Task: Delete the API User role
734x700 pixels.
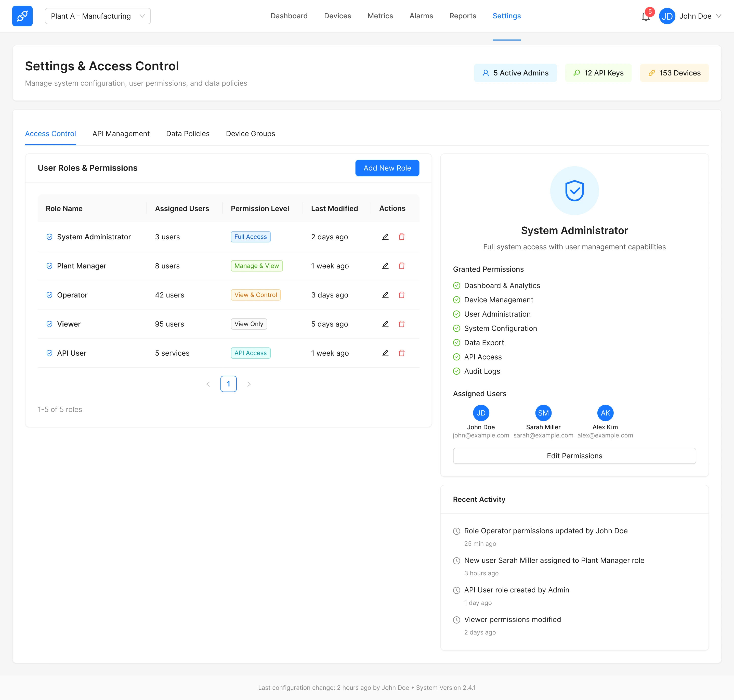Action: click(402, 353)
